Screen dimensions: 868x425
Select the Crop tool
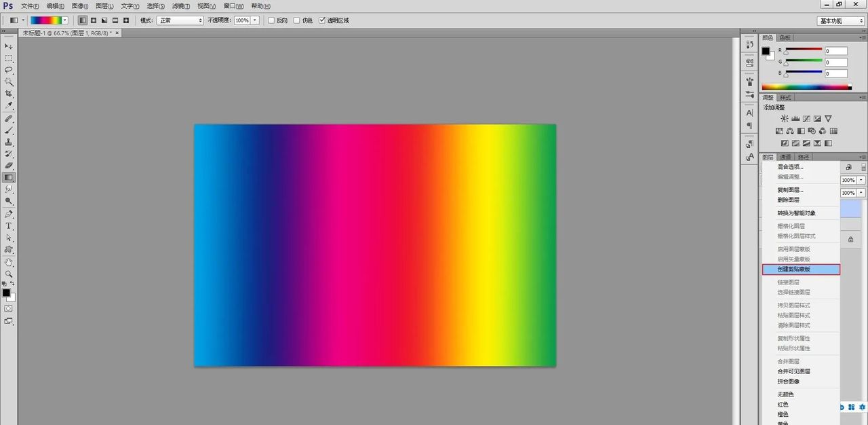click(x=9, y=94)
